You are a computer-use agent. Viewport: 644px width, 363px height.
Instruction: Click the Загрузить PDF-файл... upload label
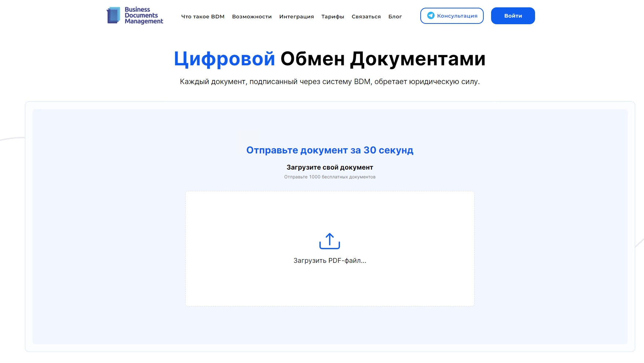point(330,261)
